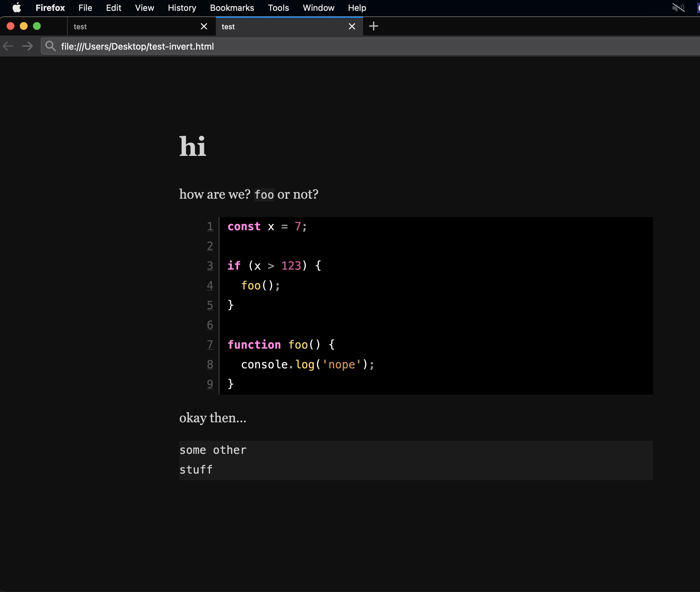Click line number 9 link
This screenshot has width=700, height=592.
210,384
